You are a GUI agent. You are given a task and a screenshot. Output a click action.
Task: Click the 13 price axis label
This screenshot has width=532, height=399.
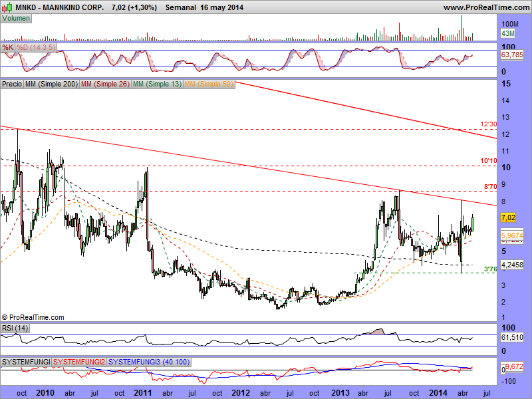(506, 118)
